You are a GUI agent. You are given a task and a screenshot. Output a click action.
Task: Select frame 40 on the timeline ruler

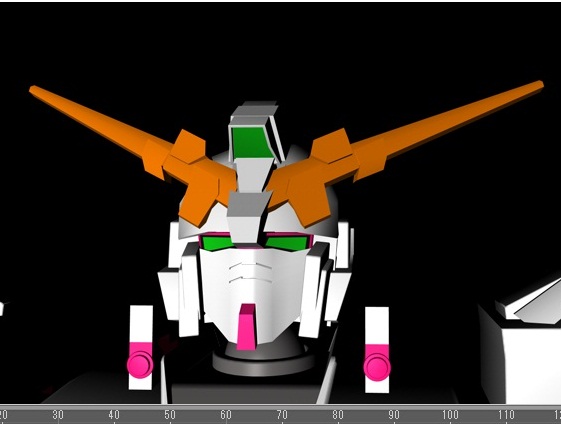(114, 415)
